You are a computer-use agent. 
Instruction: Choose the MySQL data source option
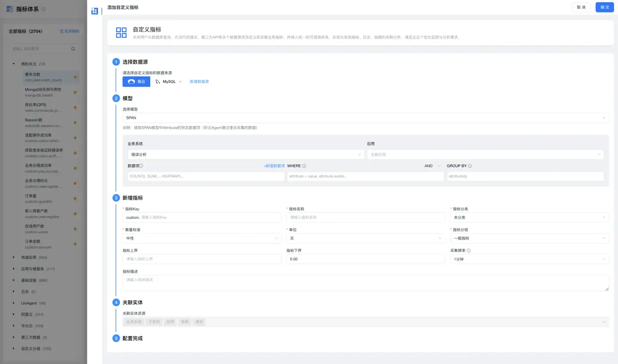pos(169,81)
